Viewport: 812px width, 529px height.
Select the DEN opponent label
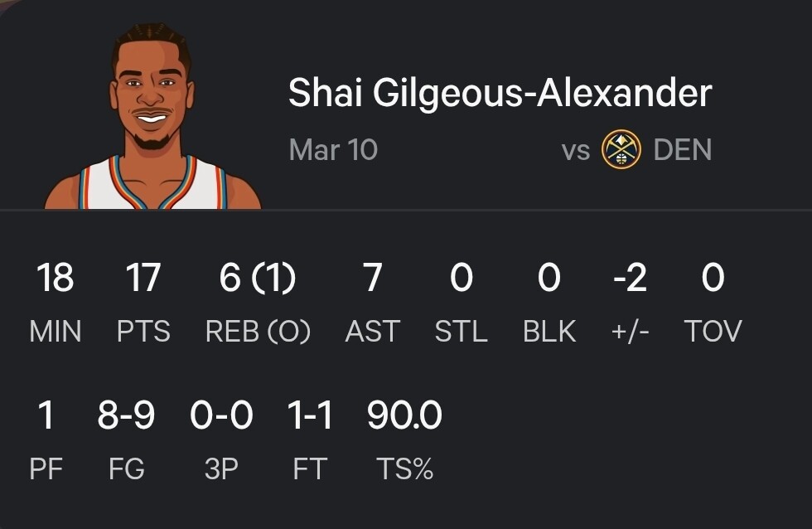(682, 150)
